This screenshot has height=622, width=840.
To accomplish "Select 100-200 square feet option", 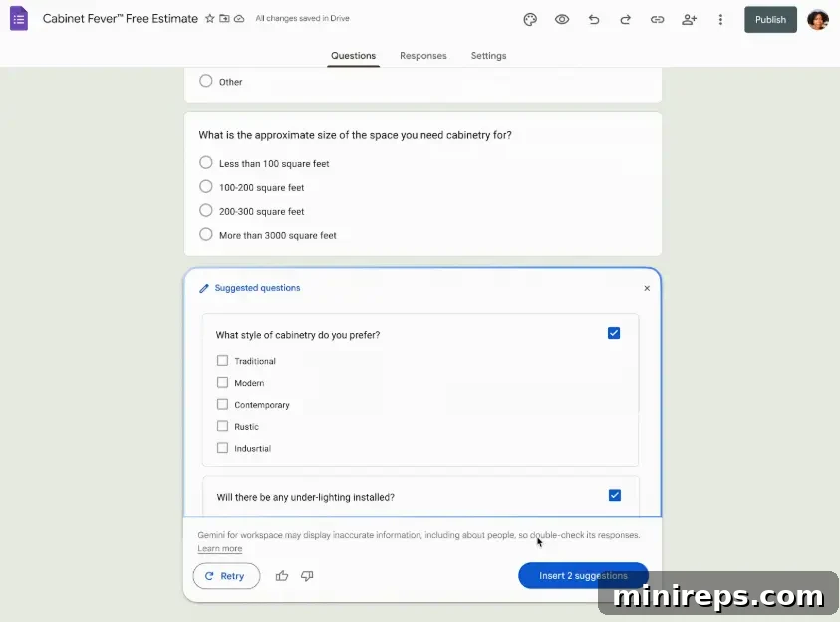I will point(205,187).
